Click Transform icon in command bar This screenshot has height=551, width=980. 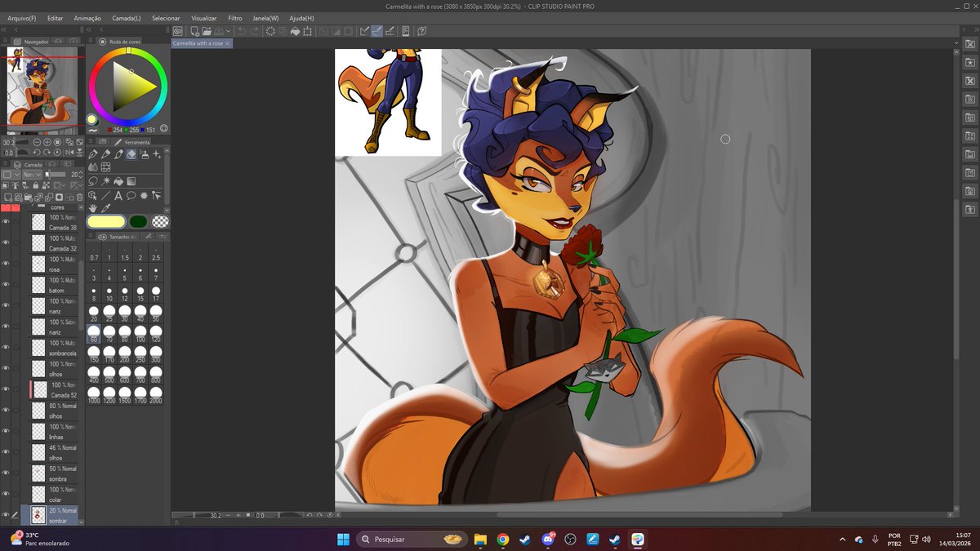pyautogui.click(x=307, y=31)
